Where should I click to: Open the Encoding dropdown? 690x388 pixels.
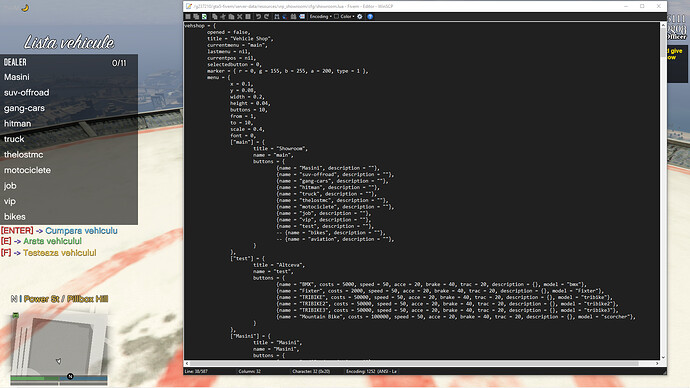[x=320, y=17]
